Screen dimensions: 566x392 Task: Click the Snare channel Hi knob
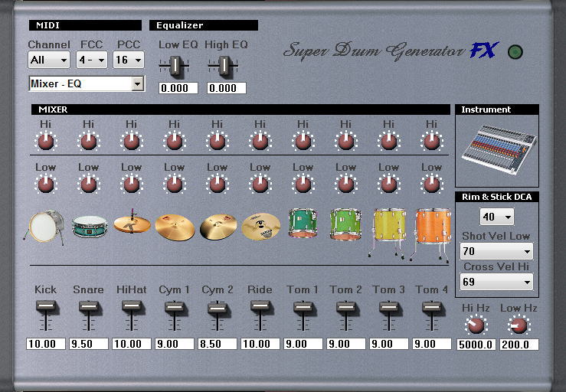(88, 141)
